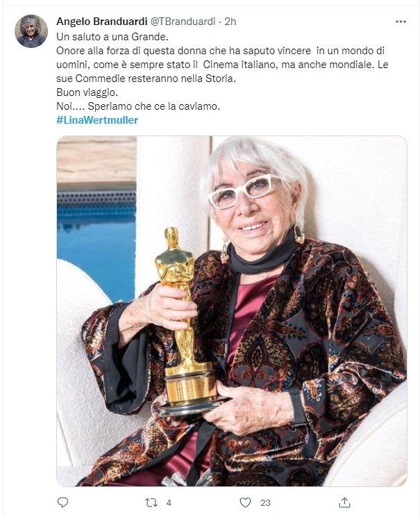Open the #LinaWertmuller hashtag
Viewport: 420px width, 517px height.
pyautogui.click(x=97, y=120)
